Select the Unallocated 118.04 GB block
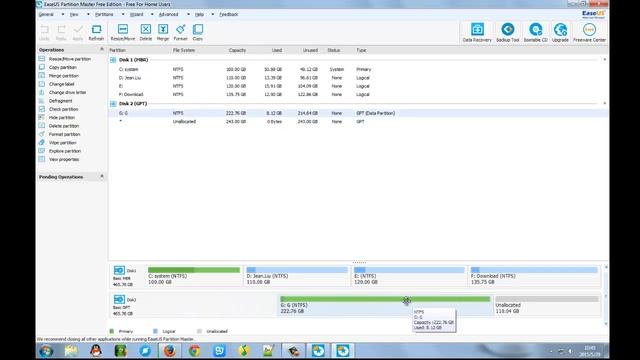Viewport: 640px width, 360px height. (x=547, y=305)
